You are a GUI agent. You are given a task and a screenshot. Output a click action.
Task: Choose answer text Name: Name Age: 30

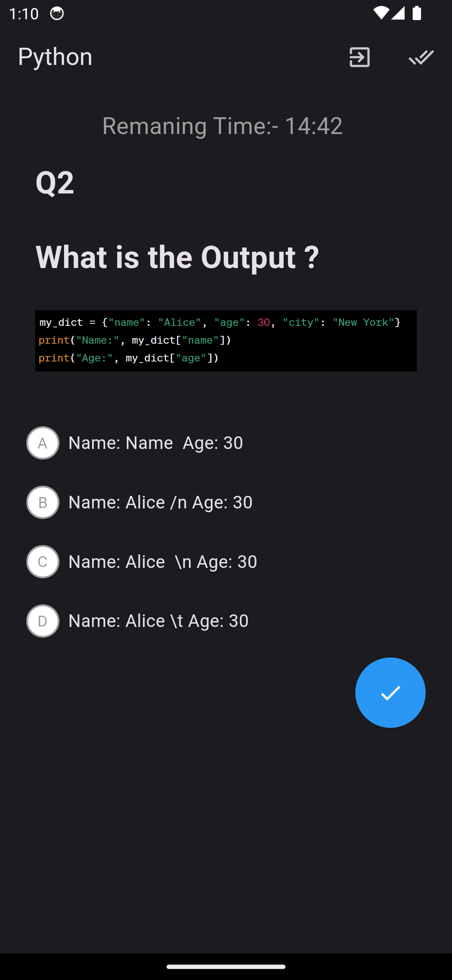[156, 443]
